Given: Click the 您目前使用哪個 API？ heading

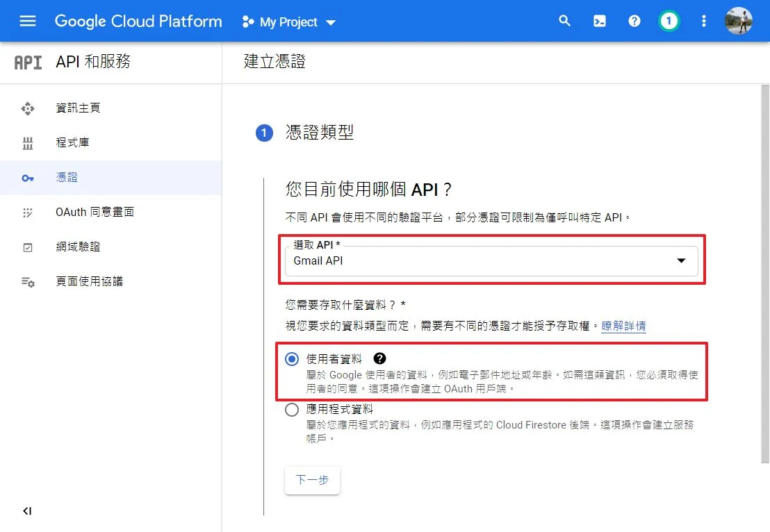Looking at the screenshot, I should coord(368,190).
